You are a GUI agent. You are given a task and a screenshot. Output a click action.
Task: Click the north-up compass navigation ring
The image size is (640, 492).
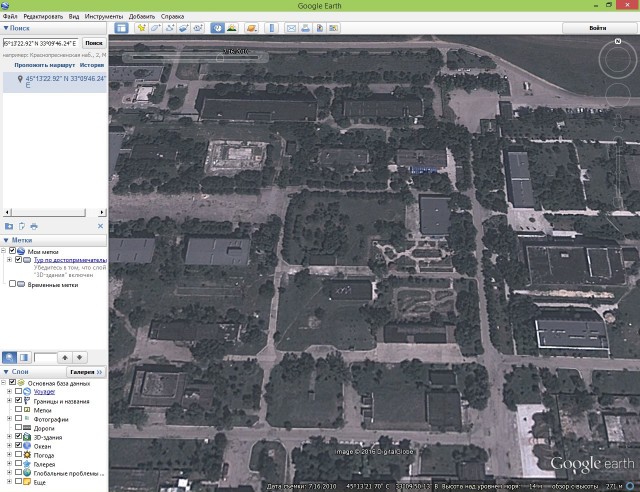[618, 60]
